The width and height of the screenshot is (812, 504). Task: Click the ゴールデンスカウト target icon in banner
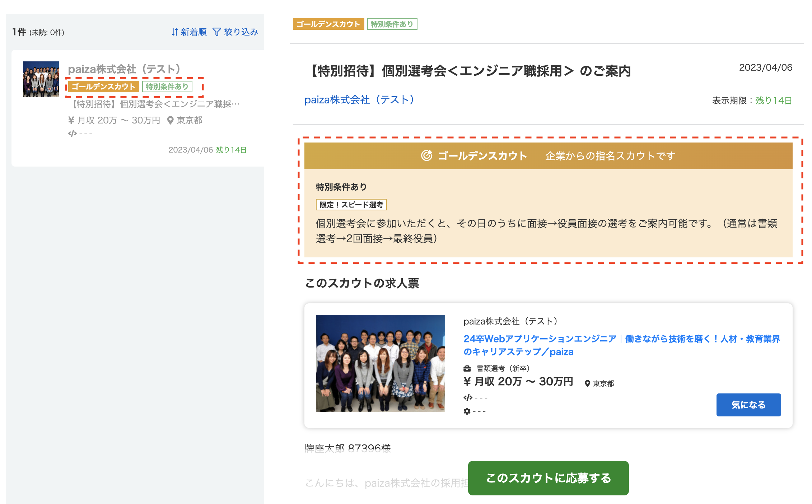click(x=426, y=155)
